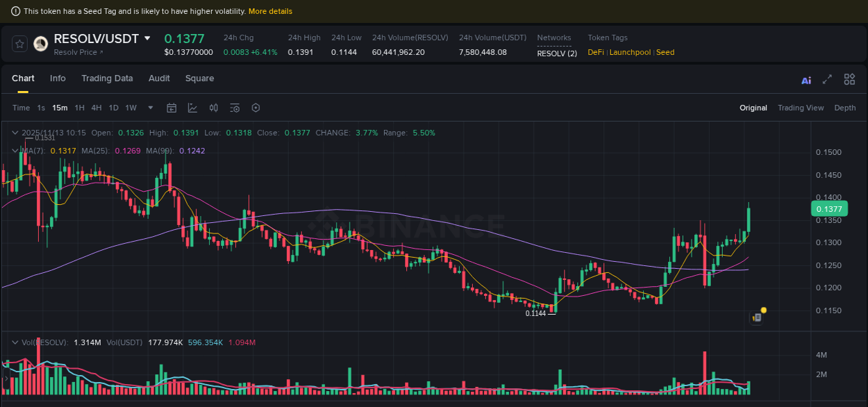868x407 pixels.
Task: Open the chart style selector icon
Action: [x=192, y=108]
